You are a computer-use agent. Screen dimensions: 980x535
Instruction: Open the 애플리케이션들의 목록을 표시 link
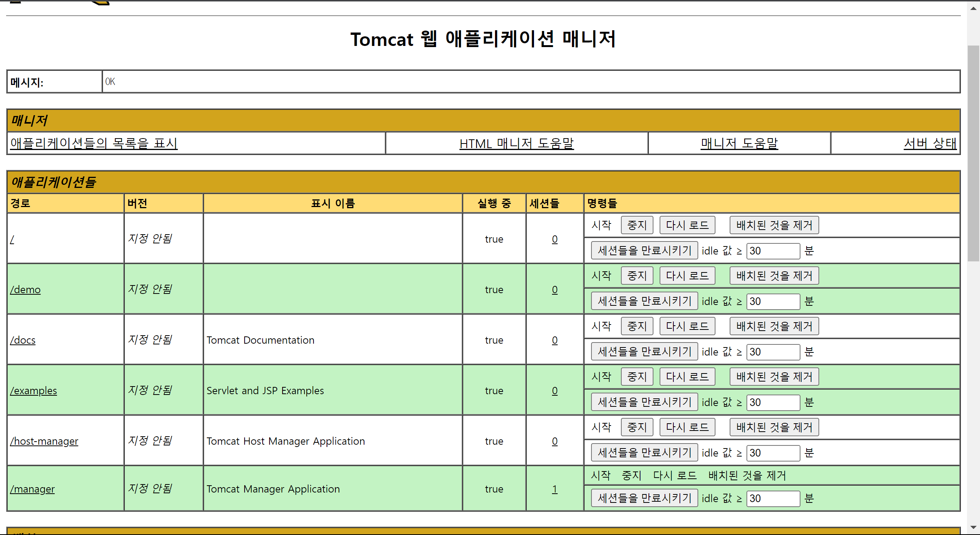94,143
